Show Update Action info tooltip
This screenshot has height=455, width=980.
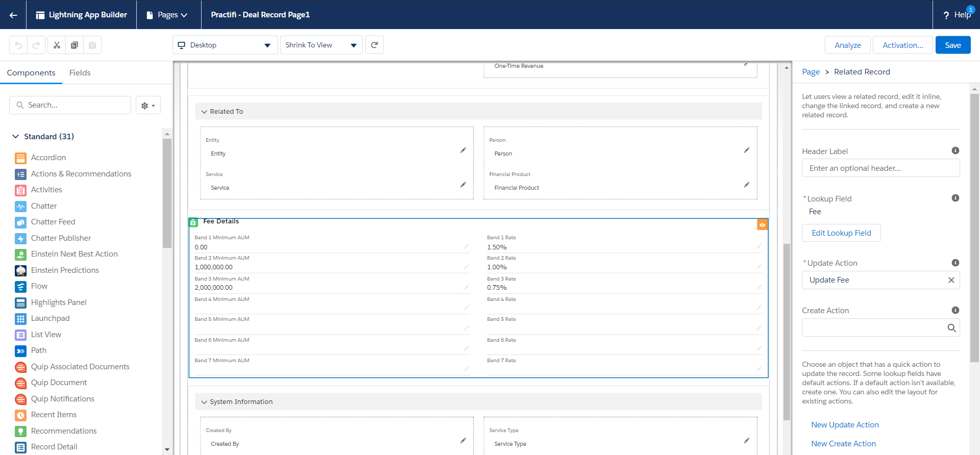point(955,263)
